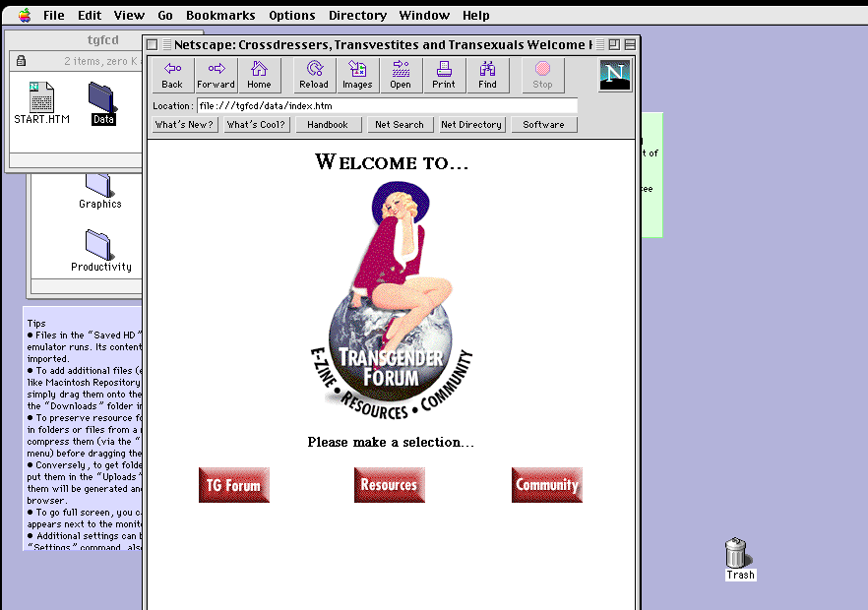
Task: Click the lock icon in tgfcd window
Action: [21, 61]
